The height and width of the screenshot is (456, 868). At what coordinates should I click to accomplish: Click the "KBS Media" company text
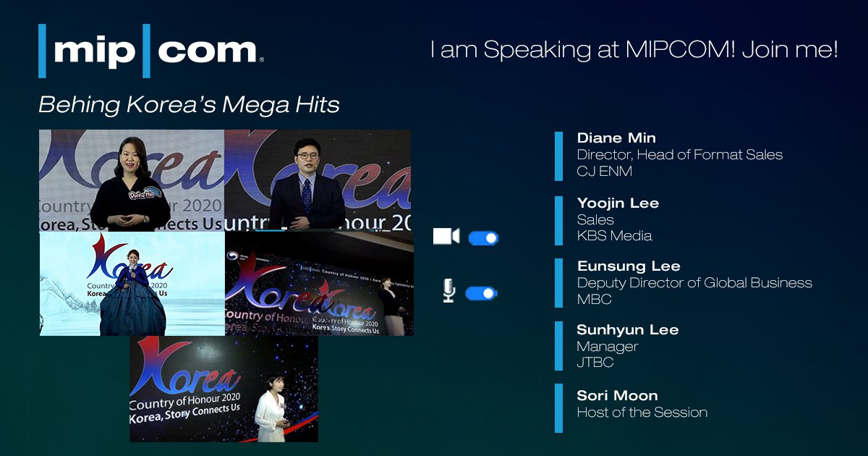614,235
